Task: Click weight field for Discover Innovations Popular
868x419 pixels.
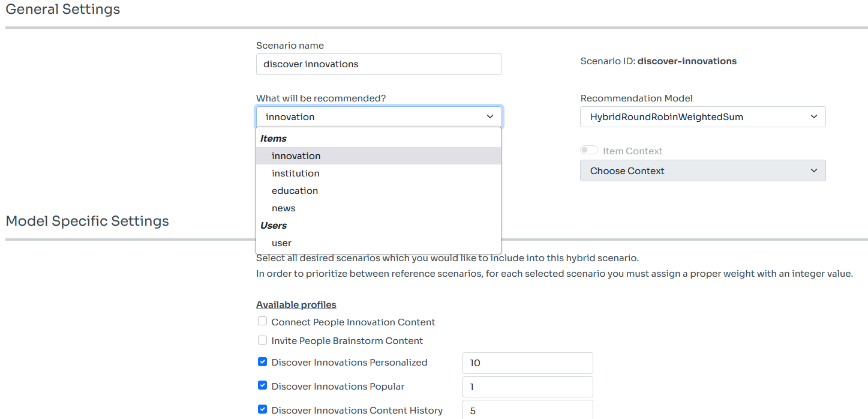Action: pos(527,387)
